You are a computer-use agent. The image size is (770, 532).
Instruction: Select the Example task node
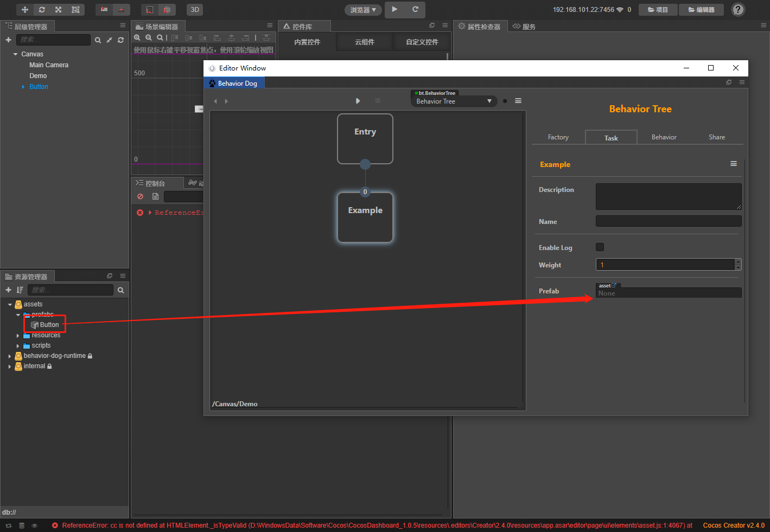pos(365,217)
